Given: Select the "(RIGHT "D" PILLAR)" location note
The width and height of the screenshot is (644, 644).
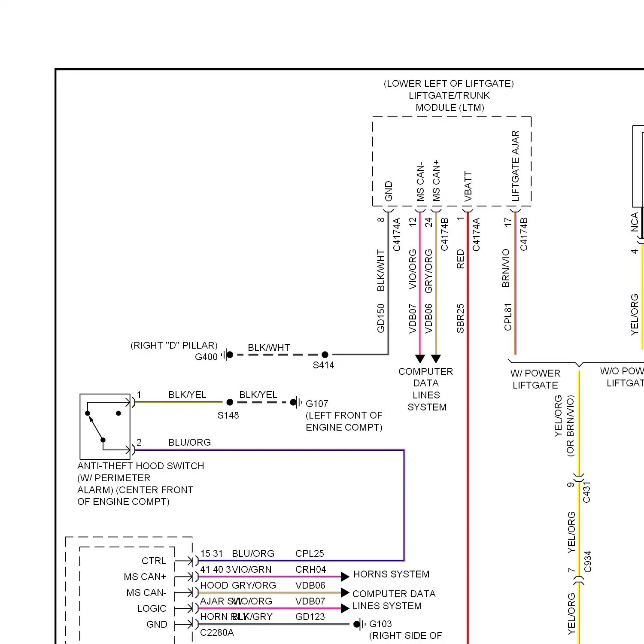Looking at the screenshot, I should coord(174,345).
